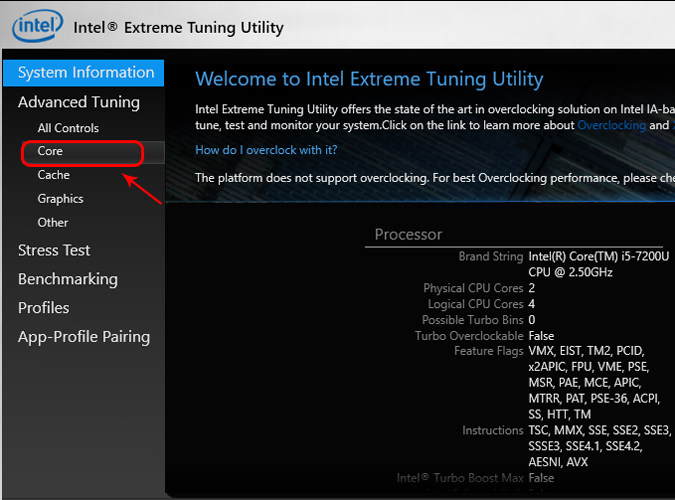The image size is (675, 500).
Task: Click the Instructions label
Action: [x=492, y=430]
